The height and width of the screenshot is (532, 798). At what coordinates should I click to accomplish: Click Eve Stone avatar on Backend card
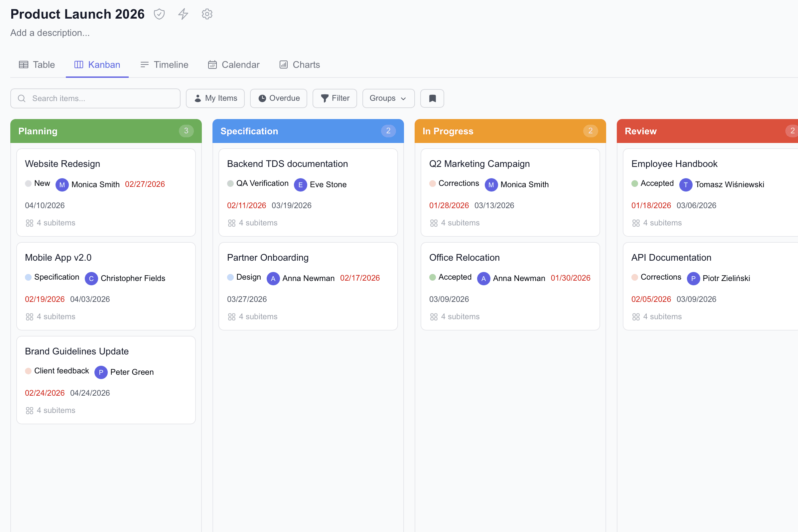point(300,185)
